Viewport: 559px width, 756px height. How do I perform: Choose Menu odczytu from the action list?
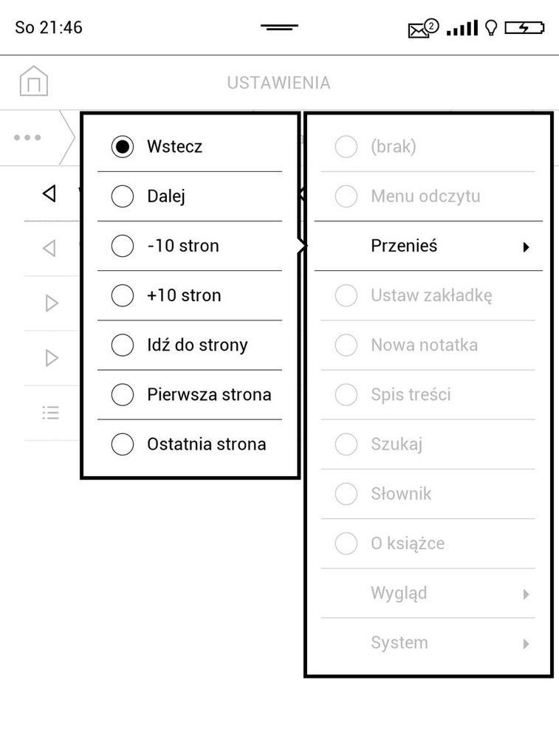428,196
